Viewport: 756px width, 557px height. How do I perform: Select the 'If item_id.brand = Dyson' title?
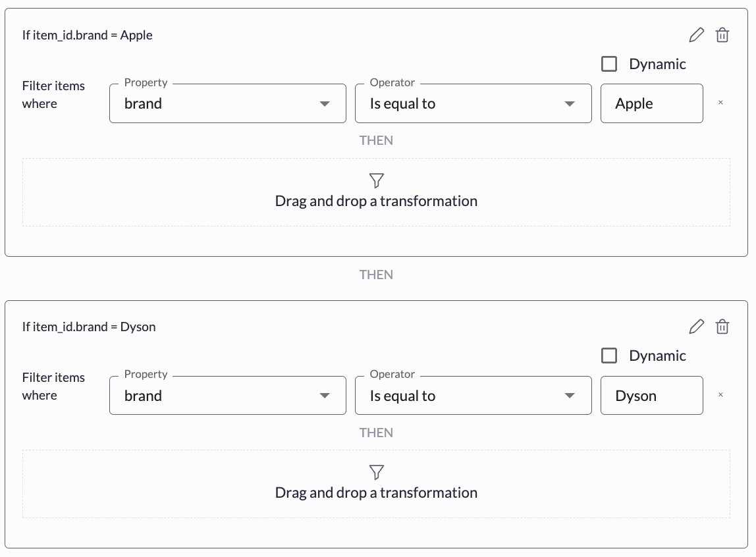pyautogui.click(x=89, y=327)
